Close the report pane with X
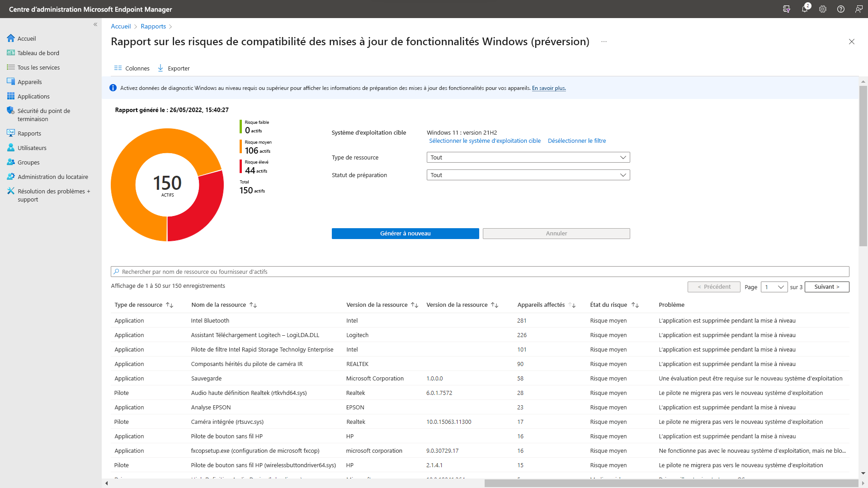The image size is (868, 488). 852,42
